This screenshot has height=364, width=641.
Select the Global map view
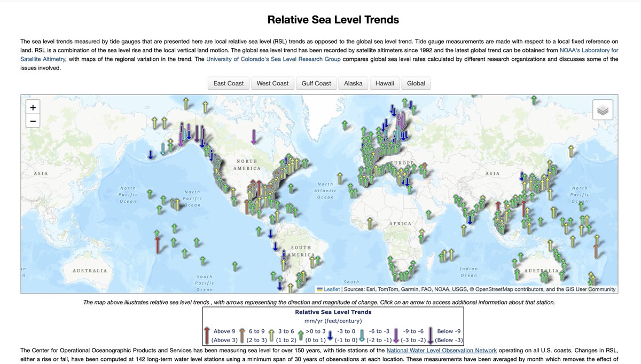416,83
